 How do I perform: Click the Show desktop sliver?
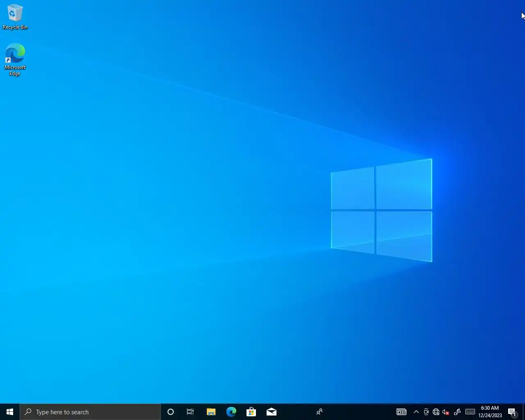click(524, 412)
